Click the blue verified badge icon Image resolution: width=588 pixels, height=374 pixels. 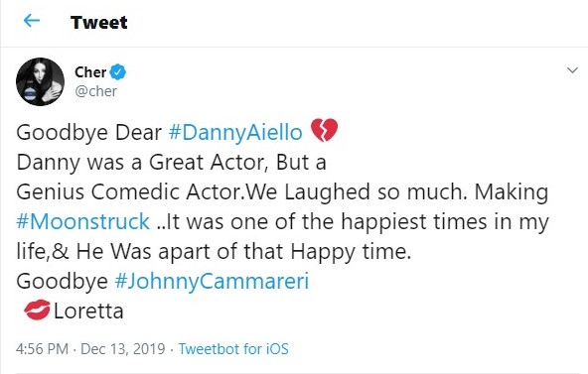[x=118, y=71]
